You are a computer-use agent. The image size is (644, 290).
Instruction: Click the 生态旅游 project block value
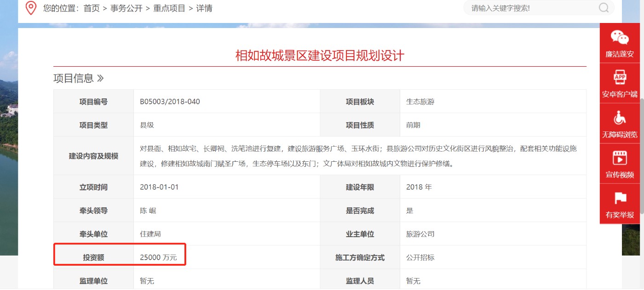pyautogui.click(x=420, y=102)
